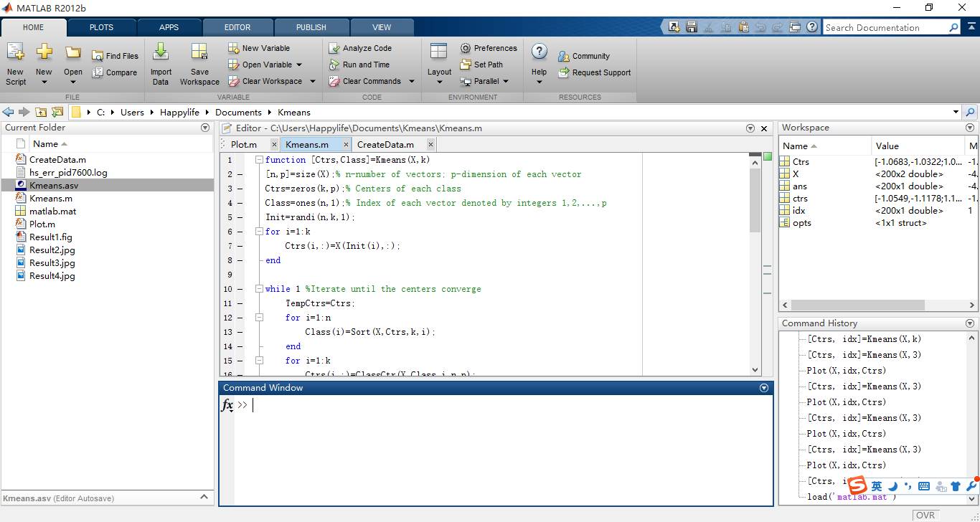The height and width of the screenshot is (522, 980).
Task: Close the Plot.m editor tab
Action: click(274, 144)
